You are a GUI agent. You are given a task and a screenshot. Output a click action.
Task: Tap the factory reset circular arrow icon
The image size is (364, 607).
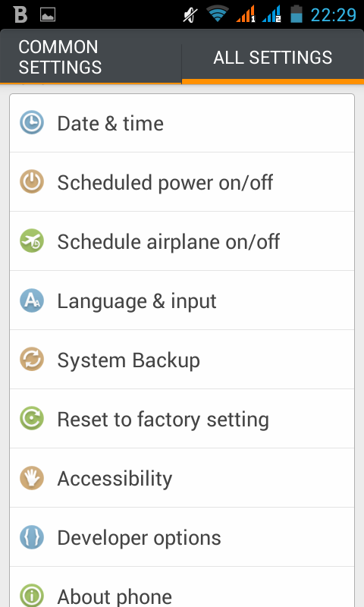coord(32,419)
